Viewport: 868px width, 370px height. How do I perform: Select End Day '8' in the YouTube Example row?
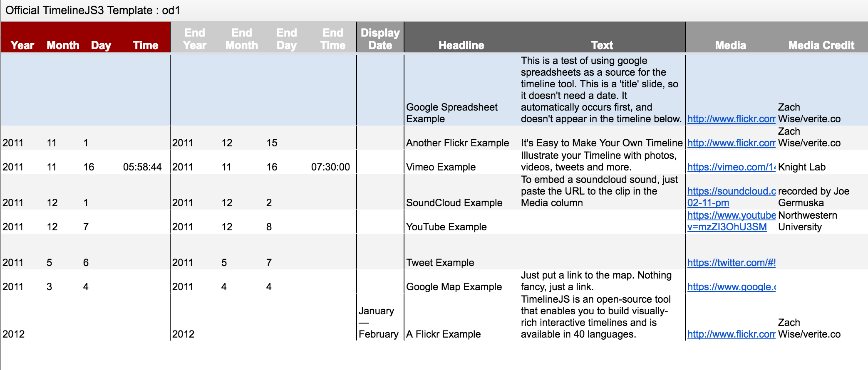(x=269, y=227)
